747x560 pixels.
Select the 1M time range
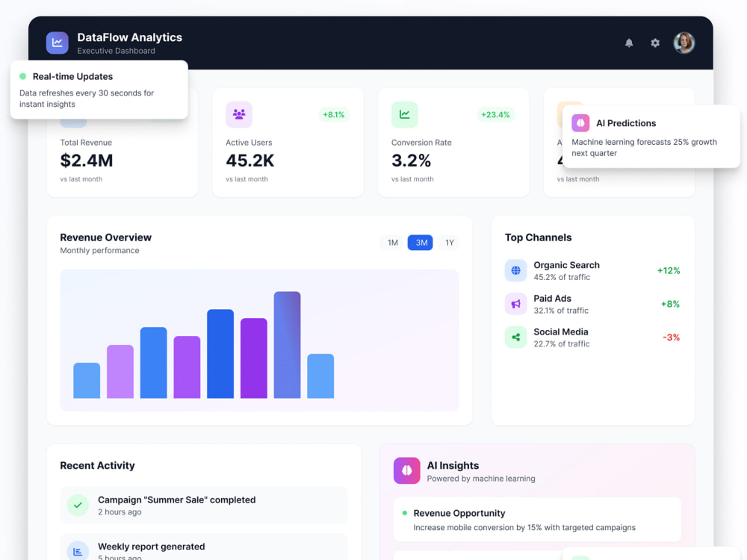[x=393, y=243]
